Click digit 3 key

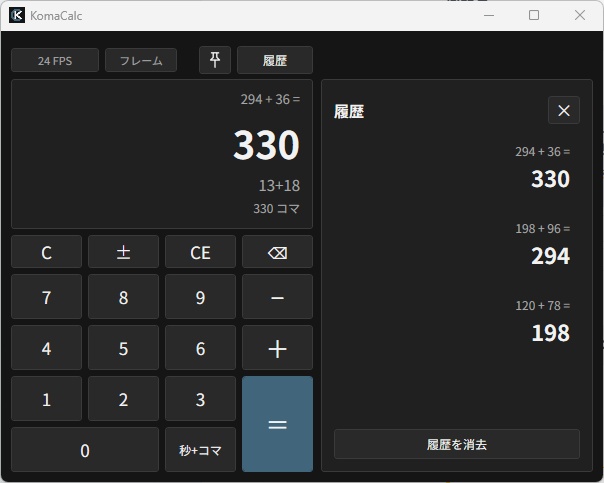pos(200,399)
